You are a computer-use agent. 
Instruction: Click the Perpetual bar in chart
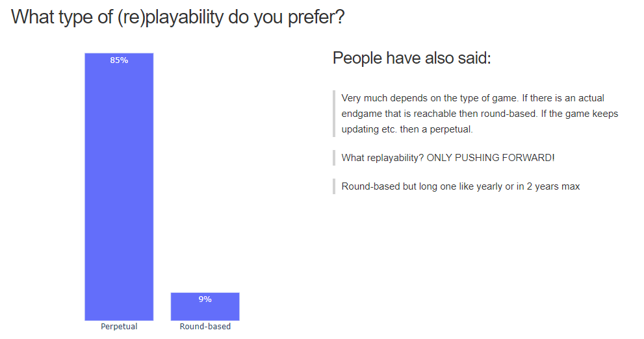119,187
